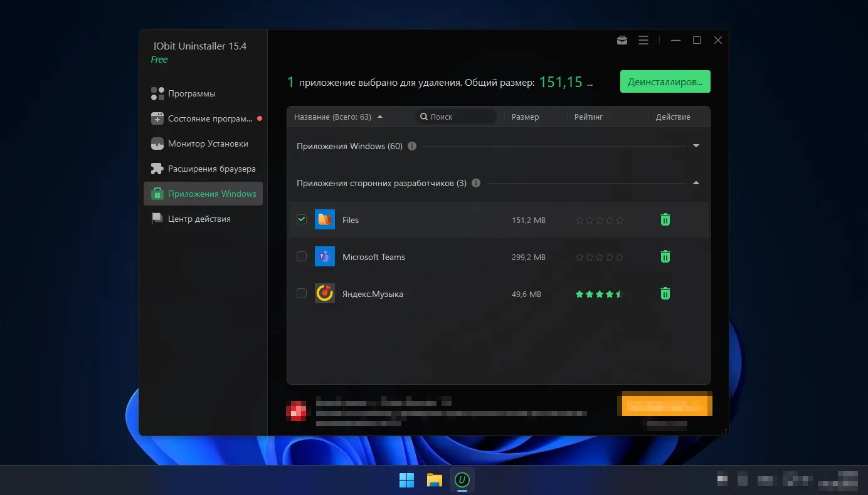Click the Files app icon
This screenshot has width=868, height=495.
tap(325, 219)
